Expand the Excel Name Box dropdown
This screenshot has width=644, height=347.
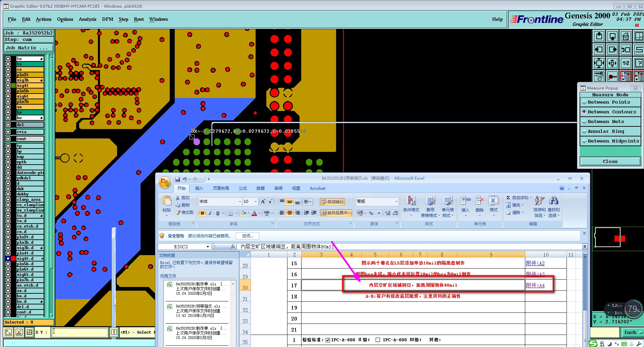tap(208, 247)
